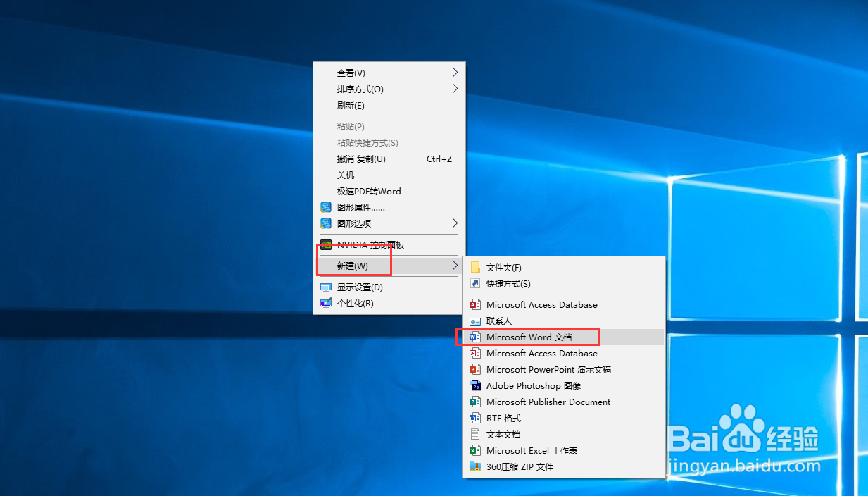Click the Access icon in the row above PowerPoint 演示文稿
The height and width of the screenshot is (496, 868).
[x=475, y=354]
